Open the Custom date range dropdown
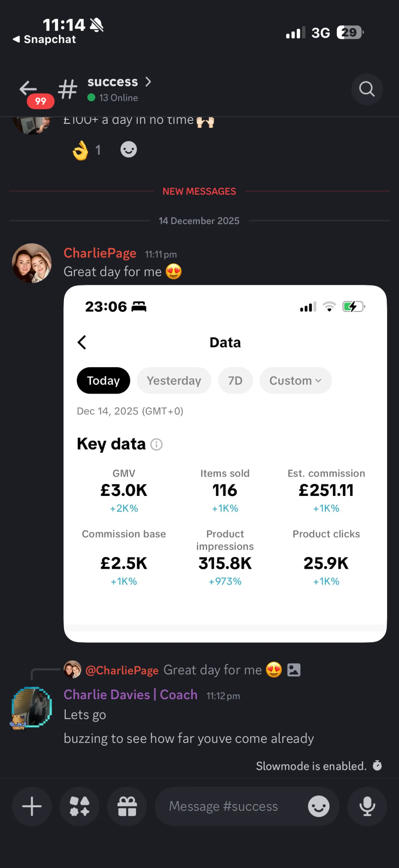Viewport: 399px width, 868px height. pos(295,380)
